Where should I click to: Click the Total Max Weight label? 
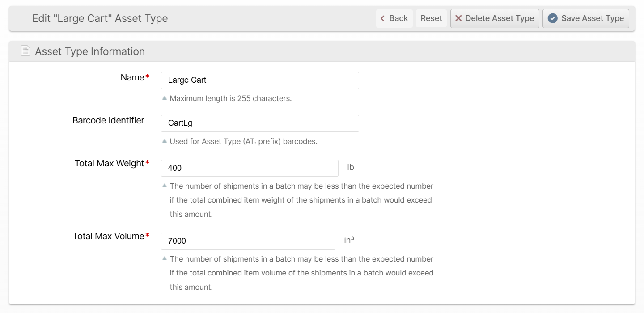tap(109, 163)
